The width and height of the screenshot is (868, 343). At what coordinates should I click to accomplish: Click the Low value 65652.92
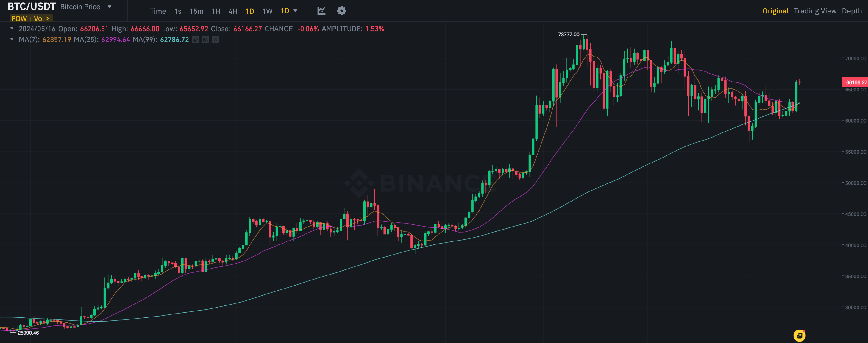tap(194, 29)
